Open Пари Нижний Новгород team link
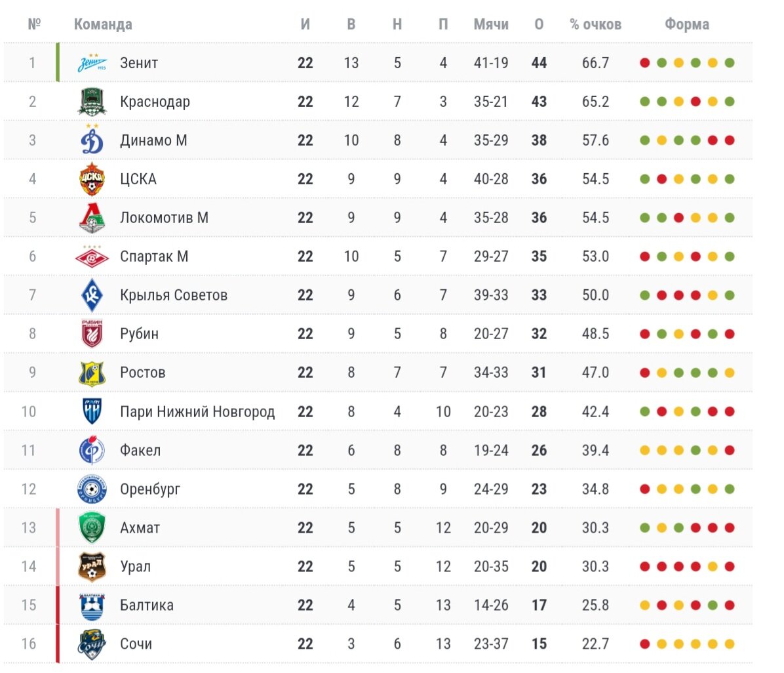The width and height of the screenshot is (784, 673). click(x=197, y=412)
